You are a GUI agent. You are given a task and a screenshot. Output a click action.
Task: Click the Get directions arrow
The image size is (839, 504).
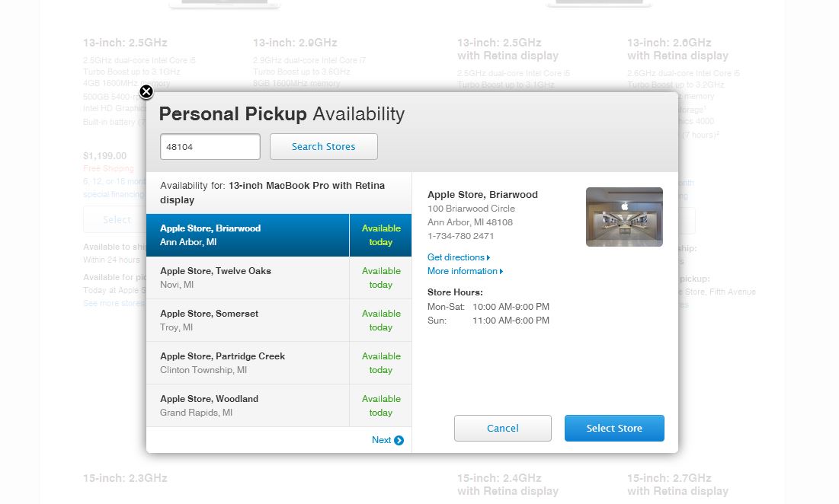pos(488,257)
